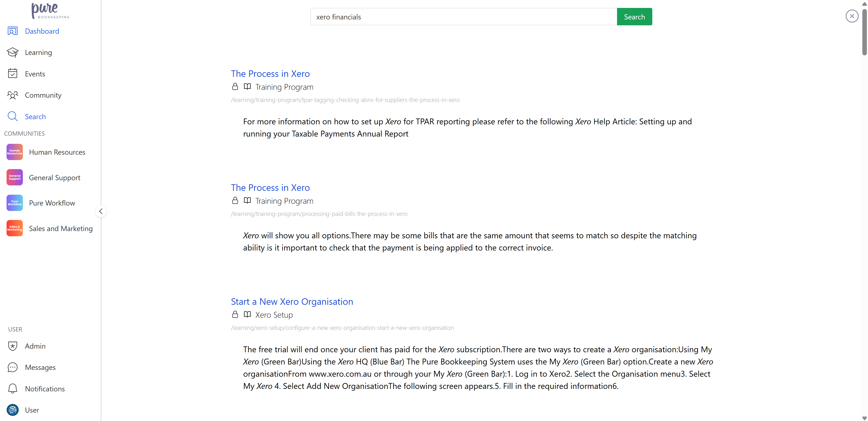Open Learning via graduation cap icon

click(12, 52)
